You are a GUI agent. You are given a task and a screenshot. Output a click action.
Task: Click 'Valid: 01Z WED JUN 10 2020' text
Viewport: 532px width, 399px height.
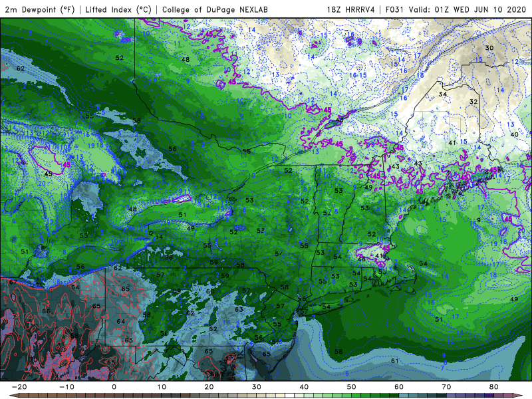[467, 9]
